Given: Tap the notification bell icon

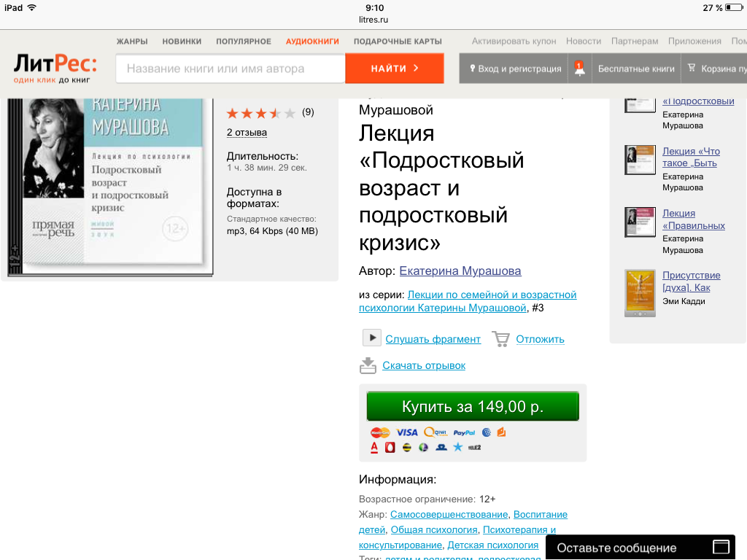Looking at the screenshot, I should coord(579,69).
